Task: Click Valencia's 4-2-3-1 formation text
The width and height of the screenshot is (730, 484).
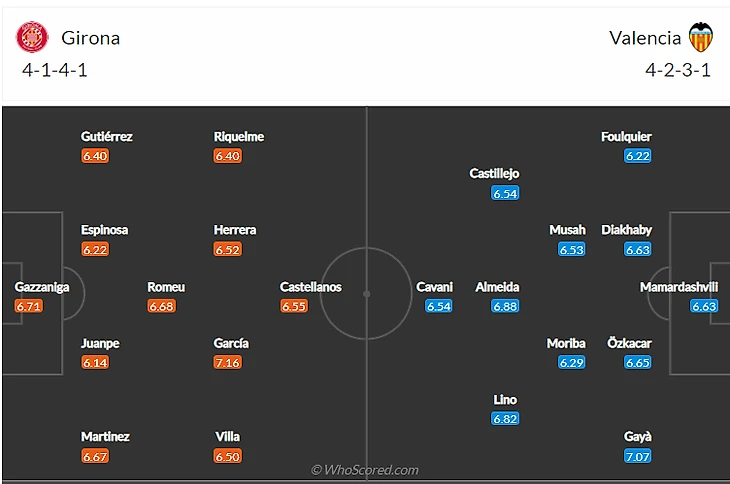Action: point(678,70)
